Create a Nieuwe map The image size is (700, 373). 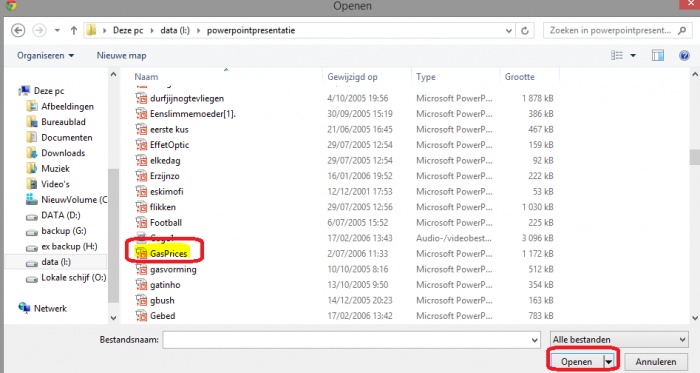coord(121,56)
